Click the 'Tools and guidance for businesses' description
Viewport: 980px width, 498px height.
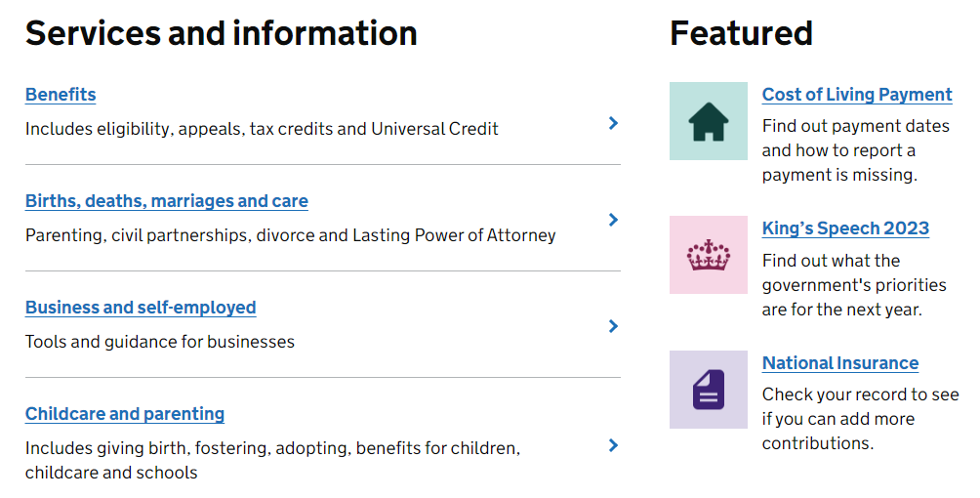160,342
